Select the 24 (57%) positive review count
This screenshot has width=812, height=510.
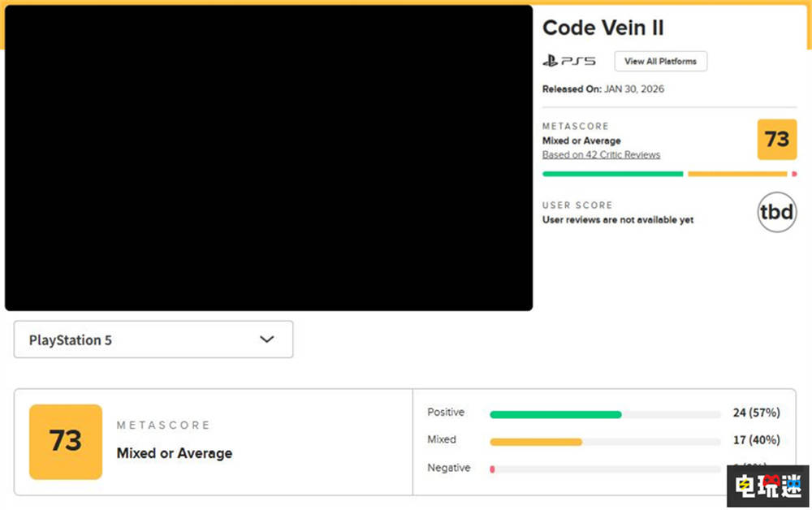(x=755, y=413)
